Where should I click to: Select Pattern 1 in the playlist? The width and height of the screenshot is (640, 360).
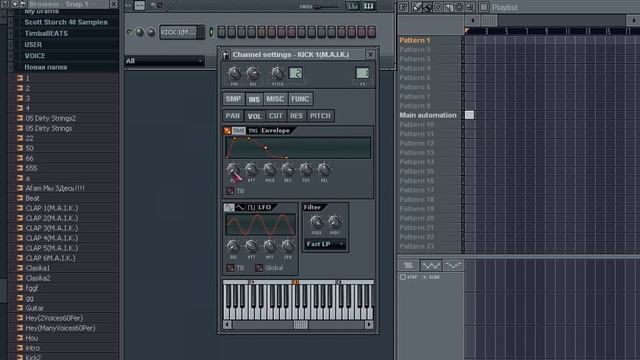(x=415, y=40)
